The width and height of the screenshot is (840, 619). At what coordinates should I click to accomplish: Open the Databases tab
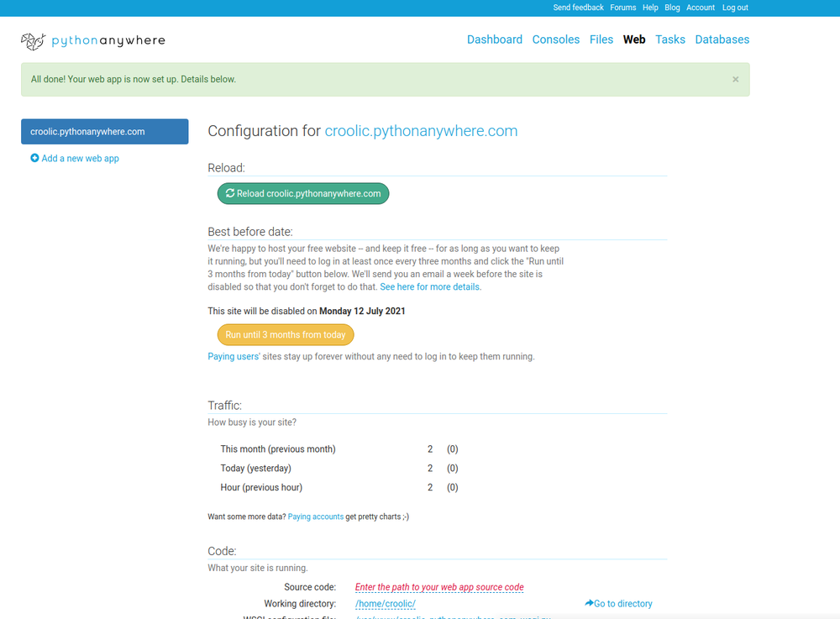[x=722, y=39]
